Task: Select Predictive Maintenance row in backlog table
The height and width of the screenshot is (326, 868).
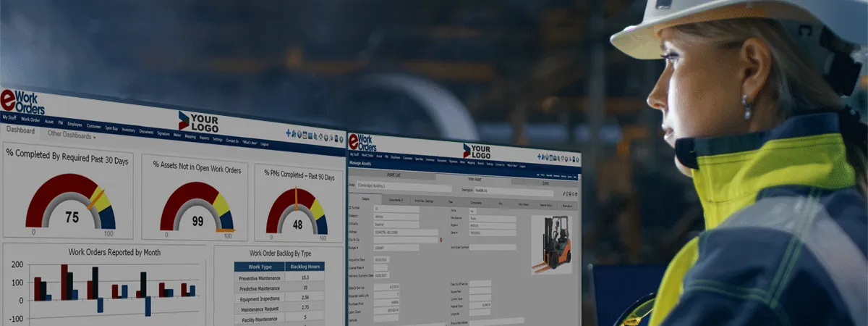Action: (280, 288)
